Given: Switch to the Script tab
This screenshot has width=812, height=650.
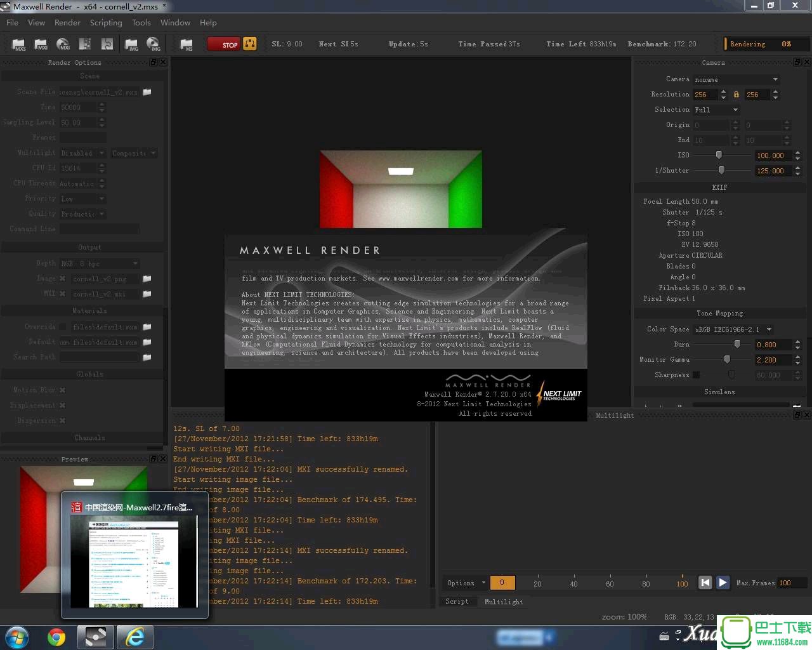Looking at the screenshot, I should [x=457, y=601].
